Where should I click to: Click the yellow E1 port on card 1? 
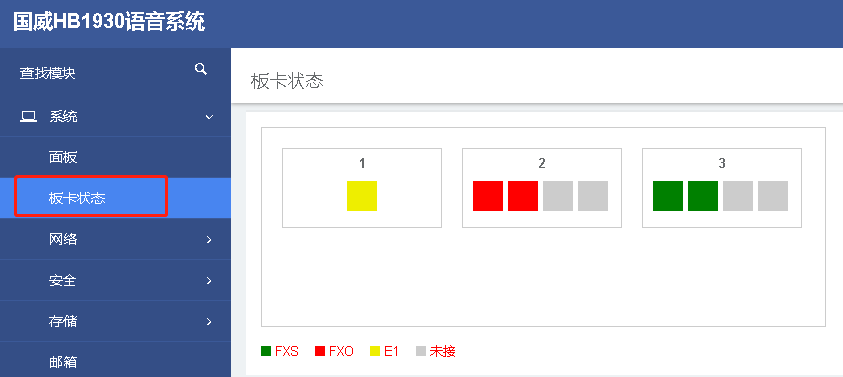point(362,196)
